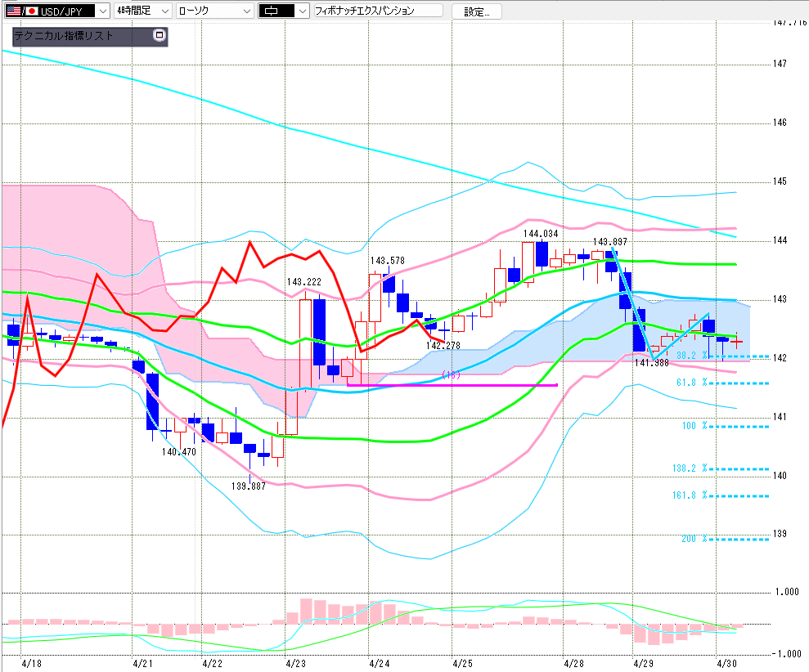Click the 140.470 price label
Screen dimensions: 809x672
179,452
